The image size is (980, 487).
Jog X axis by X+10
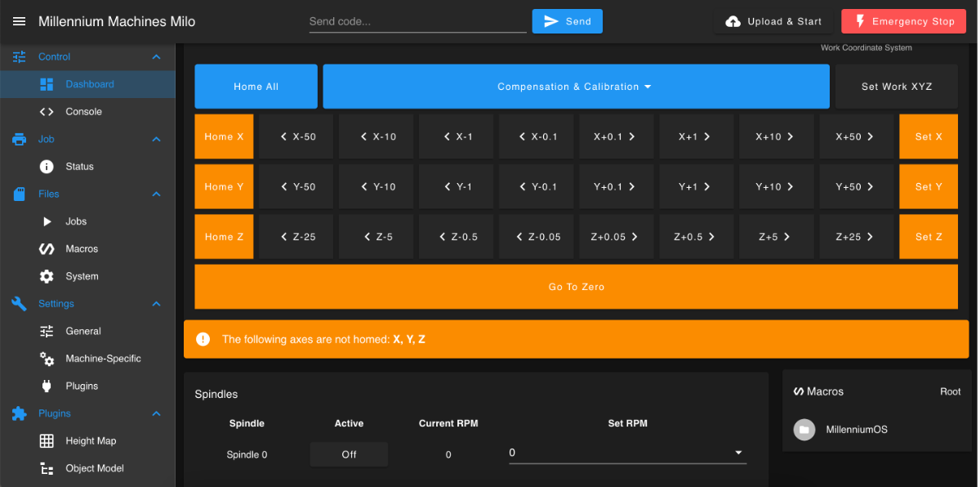[x=776, y=136]
